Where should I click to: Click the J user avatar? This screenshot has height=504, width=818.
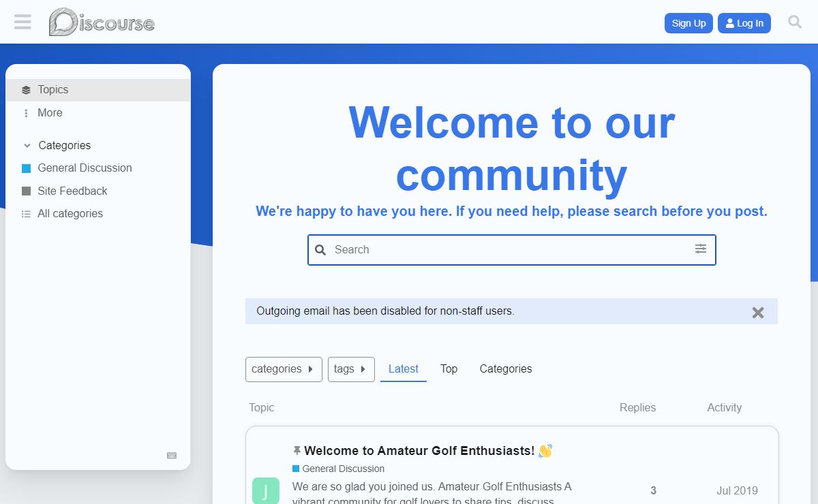(x=266, y=490)
